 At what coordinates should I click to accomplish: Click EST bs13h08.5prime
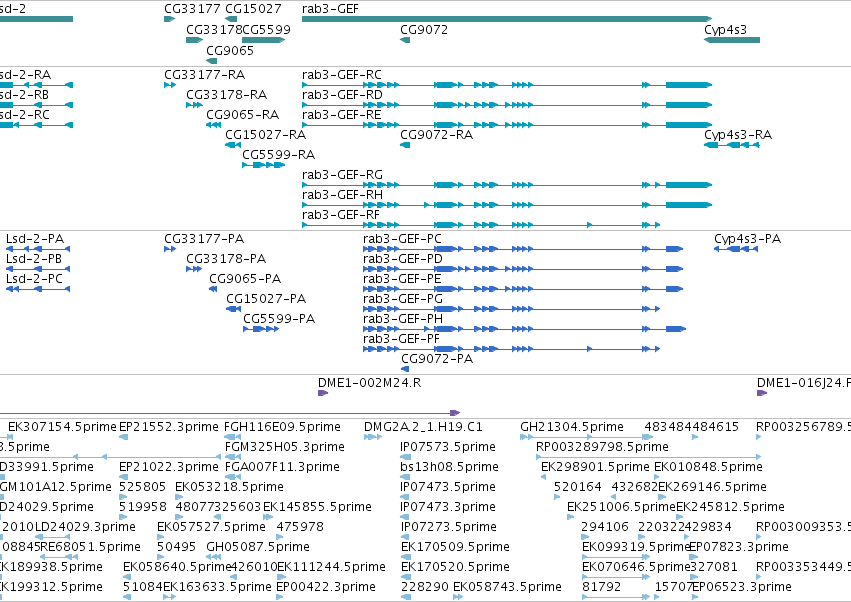point(449,467)
